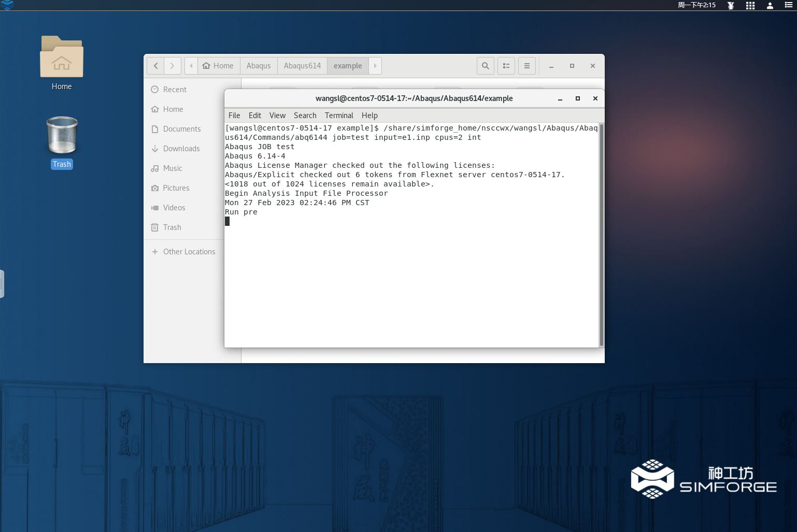Screen dimensions: 797x532
Task: Click the Pictures camera icon
Action: (x=155, y=188)
